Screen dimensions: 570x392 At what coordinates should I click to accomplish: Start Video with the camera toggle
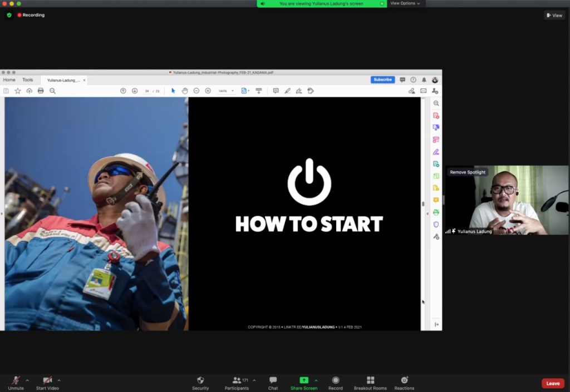tap(47, 383)
